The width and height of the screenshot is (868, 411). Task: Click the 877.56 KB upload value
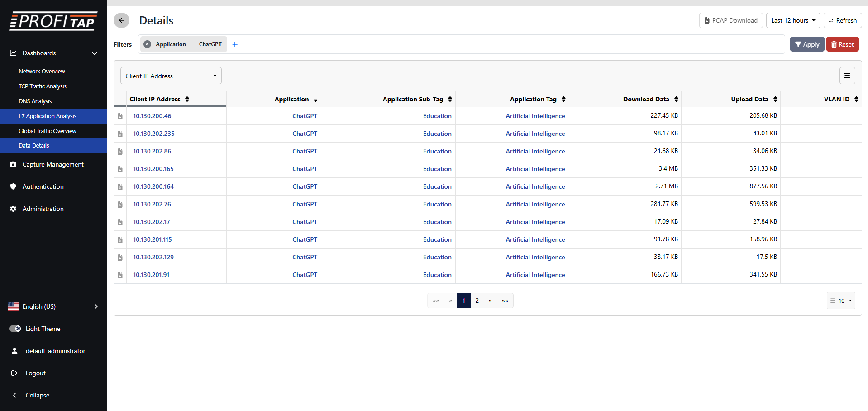763,186
